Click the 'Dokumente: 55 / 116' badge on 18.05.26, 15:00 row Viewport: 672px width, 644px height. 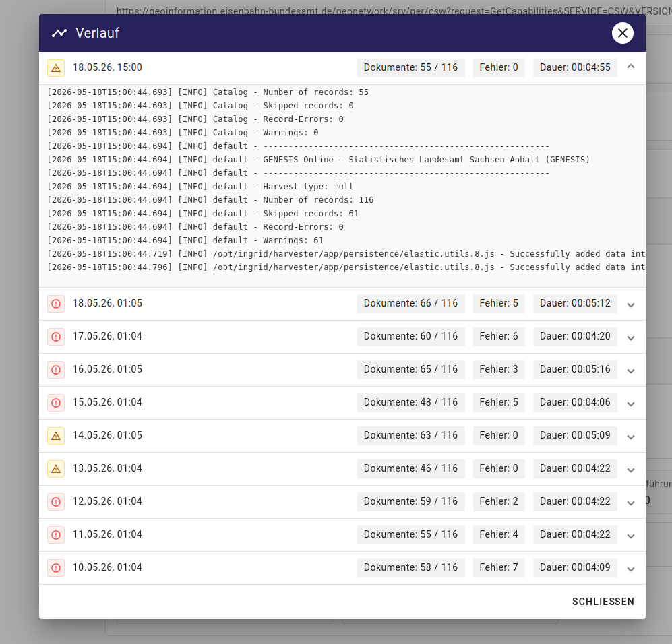click(x=410, y=67)
